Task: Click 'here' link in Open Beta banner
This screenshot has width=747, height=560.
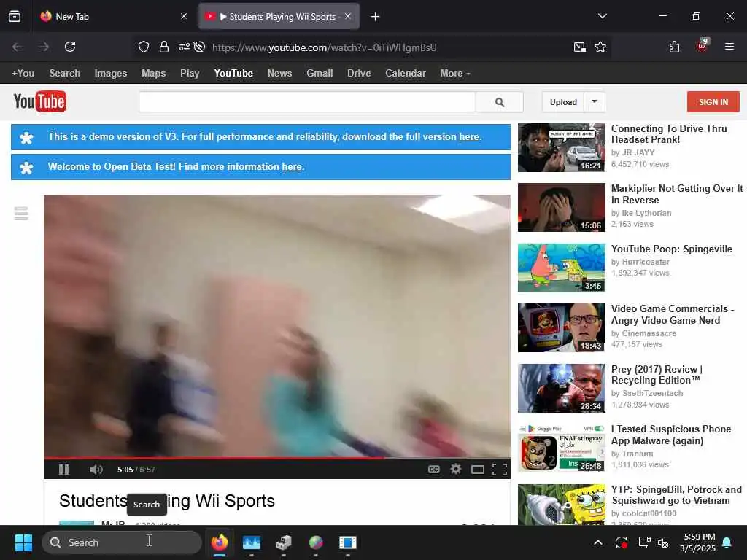Action: (x=292, y=167)
